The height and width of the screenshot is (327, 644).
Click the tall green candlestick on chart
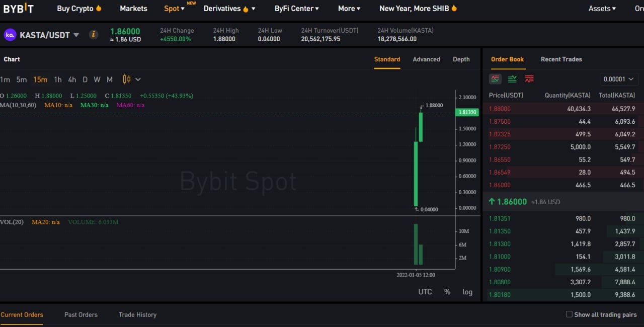click(416, 174)
